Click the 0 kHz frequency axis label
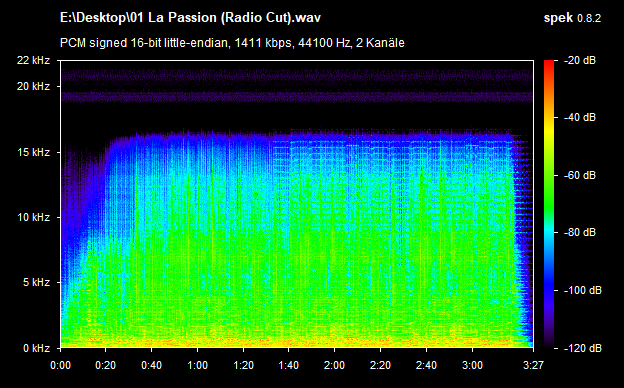 pyautogui.click(x=36, y=348)
